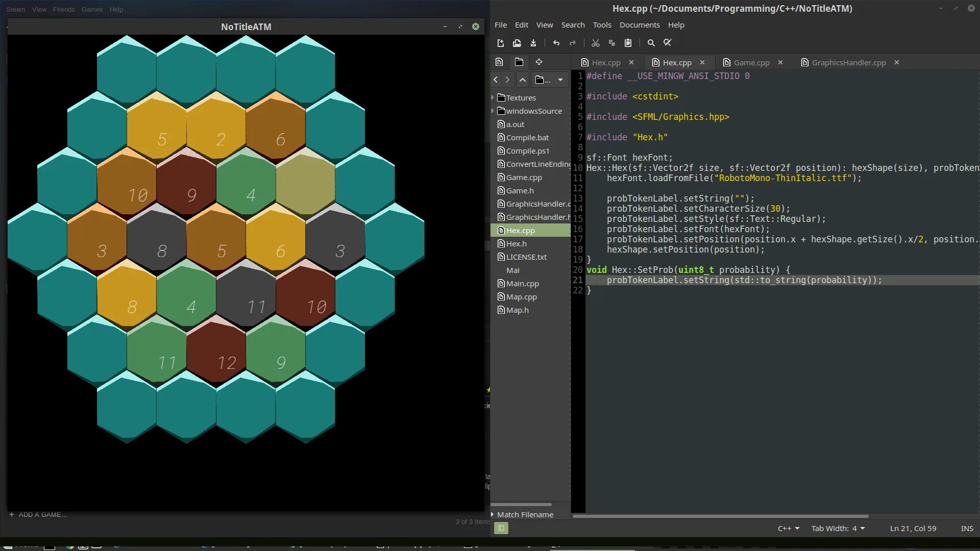Expand the Textures folder

tap(493, 97)
